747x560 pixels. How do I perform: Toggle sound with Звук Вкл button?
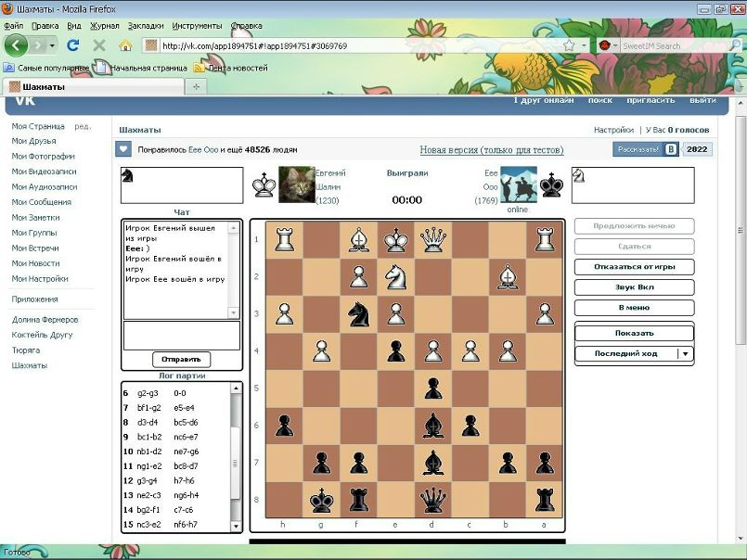(x=634, y=287)
